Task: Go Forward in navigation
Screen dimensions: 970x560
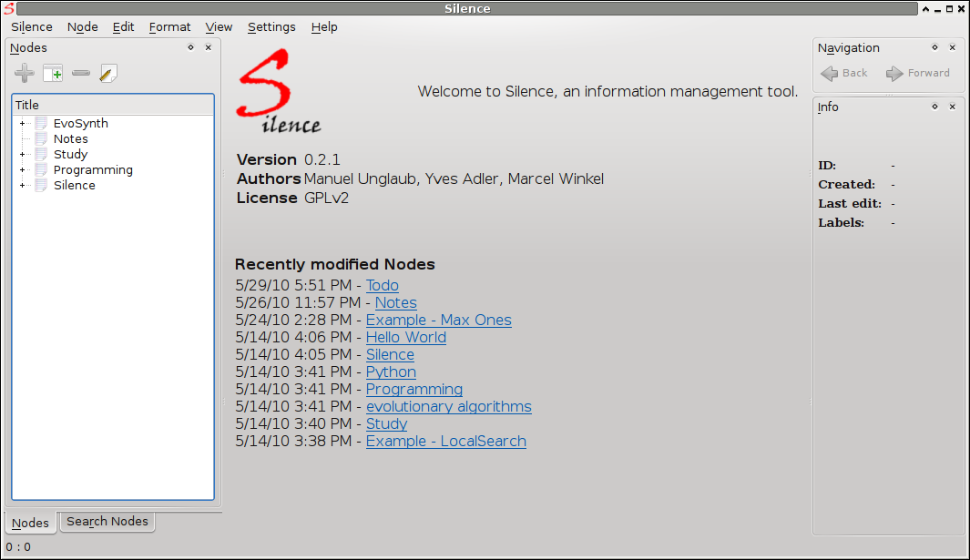Action: pos(917,73)
